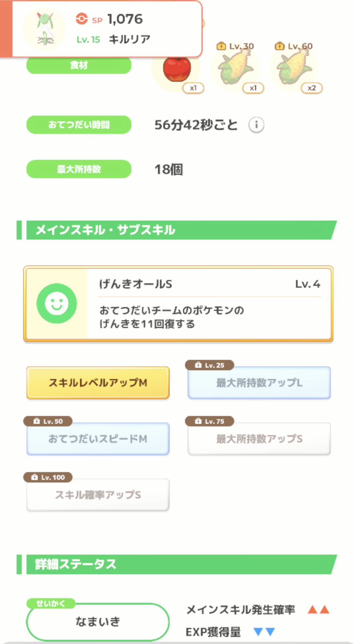354x644 pixels.
Task: Tap the 詳細ステータス section header
Action: [177, 564]
